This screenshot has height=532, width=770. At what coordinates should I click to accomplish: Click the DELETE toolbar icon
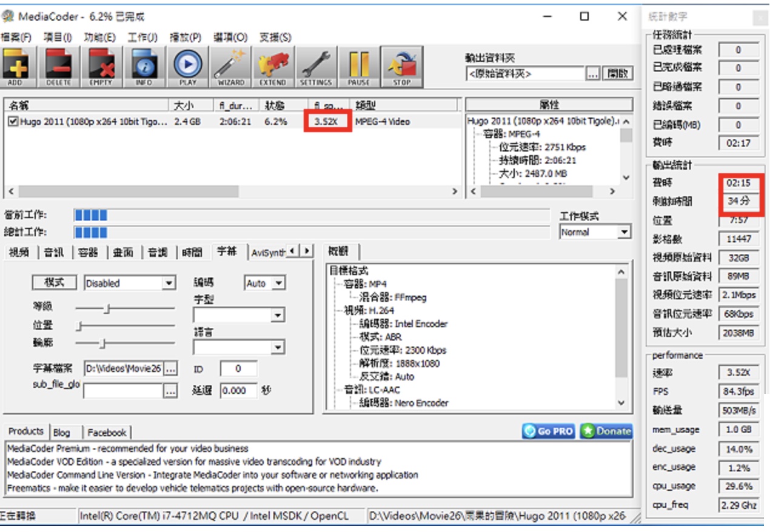coord(58,67)
